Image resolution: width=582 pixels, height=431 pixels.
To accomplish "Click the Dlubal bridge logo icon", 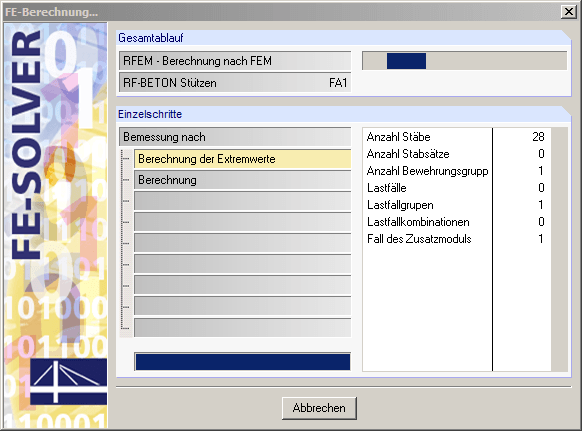I will coord(68,381).
